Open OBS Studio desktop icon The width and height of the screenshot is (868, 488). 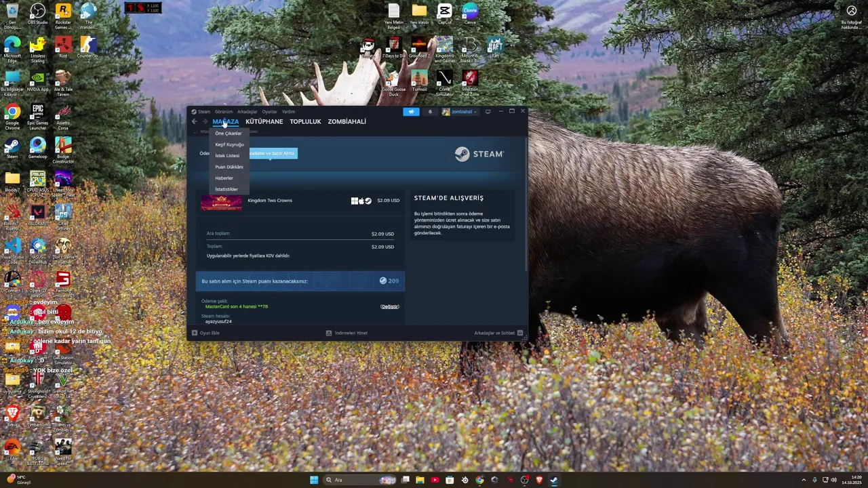(38, 14)
